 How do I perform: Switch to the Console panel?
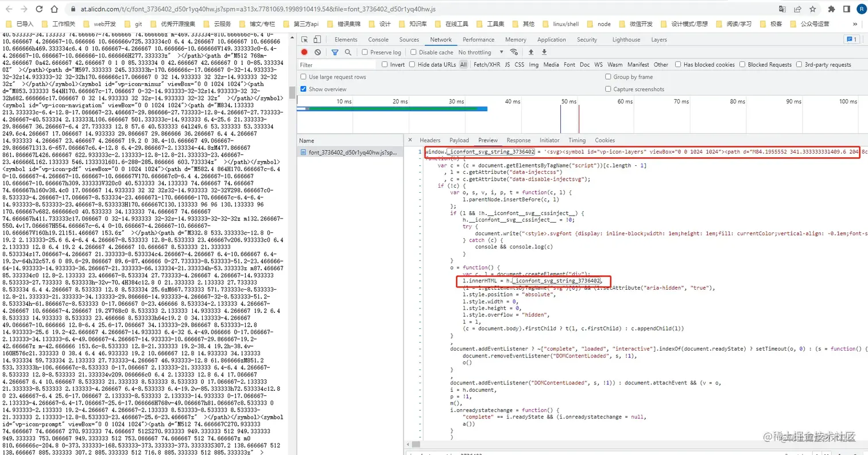378,40
